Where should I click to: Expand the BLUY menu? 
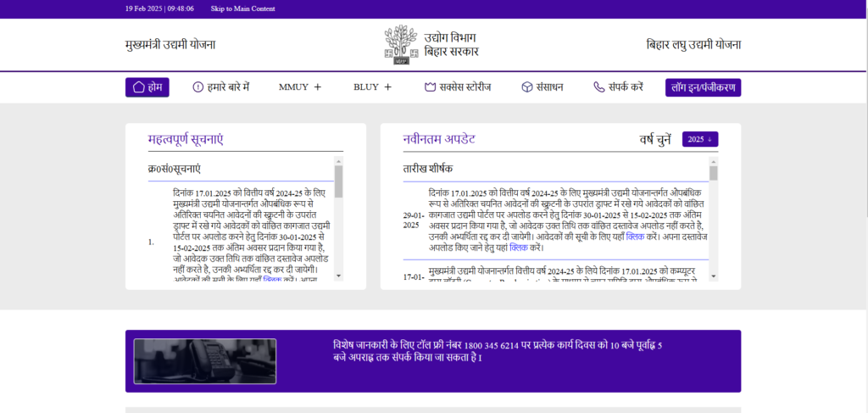(x=373, y=87)
